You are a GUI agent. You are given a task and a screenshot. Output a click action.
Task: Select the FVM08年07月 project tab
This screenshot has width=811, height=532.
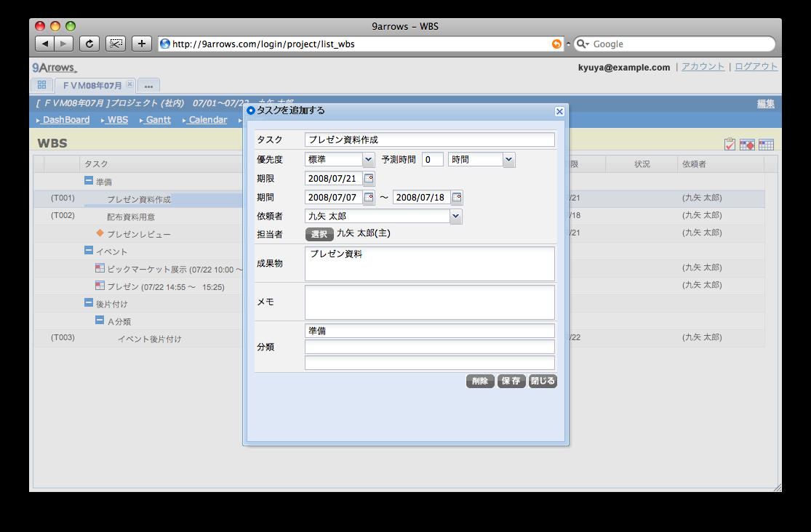pos(92,85)
